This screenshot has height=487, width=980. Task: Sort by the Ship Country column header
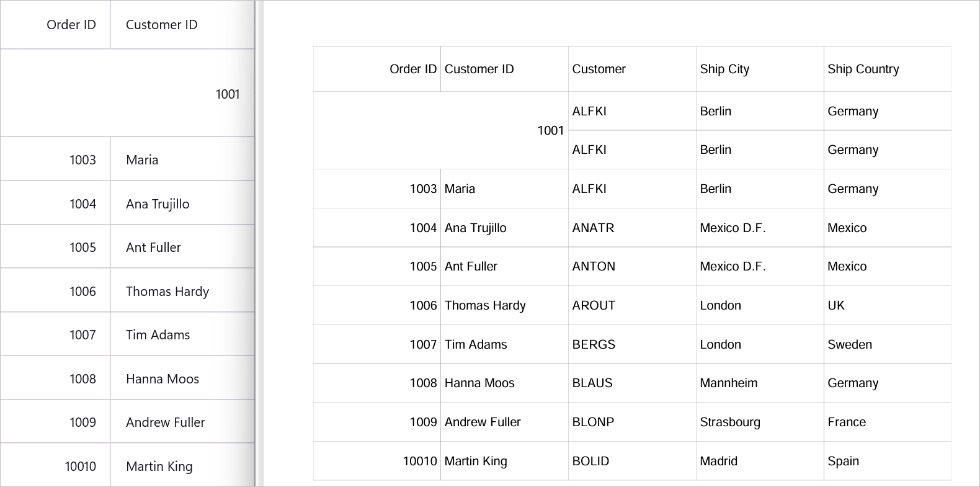tap(863, 69)
